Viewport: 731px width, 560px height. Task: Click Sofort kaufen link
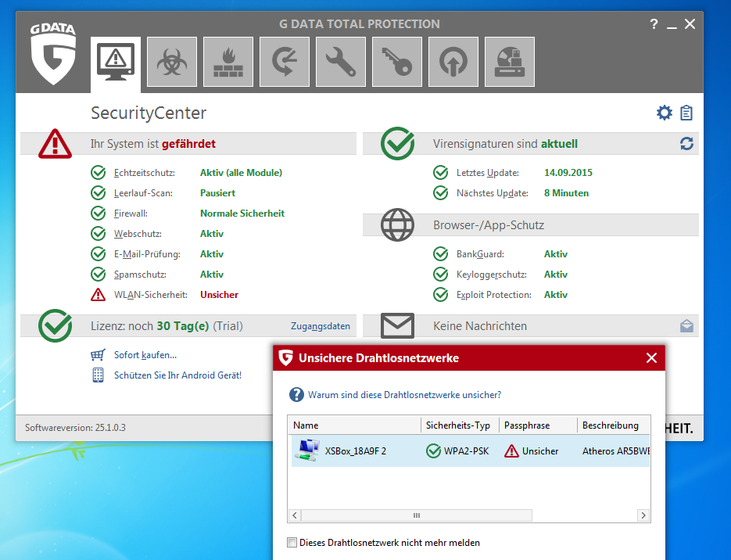pos(145,355)
